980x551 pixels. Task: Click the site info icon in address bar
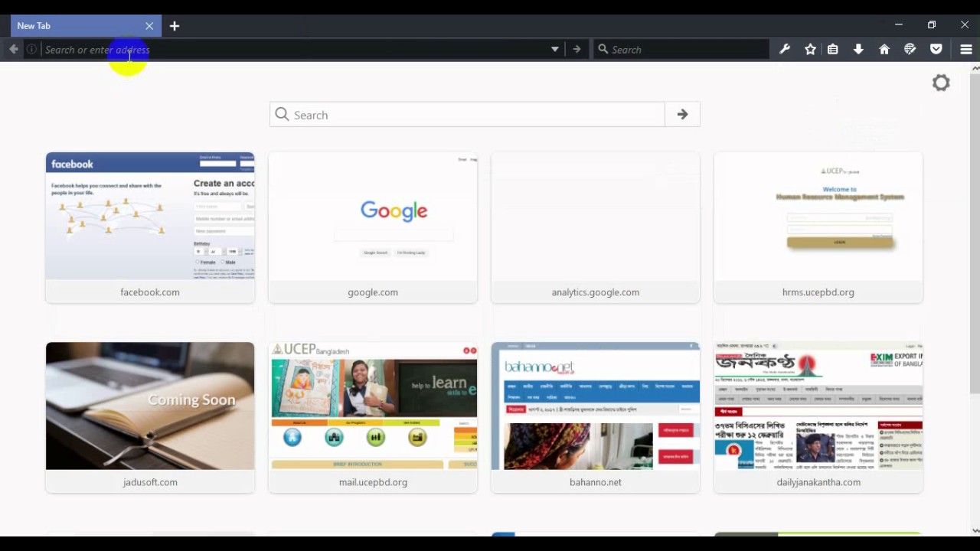pos(31,49)
